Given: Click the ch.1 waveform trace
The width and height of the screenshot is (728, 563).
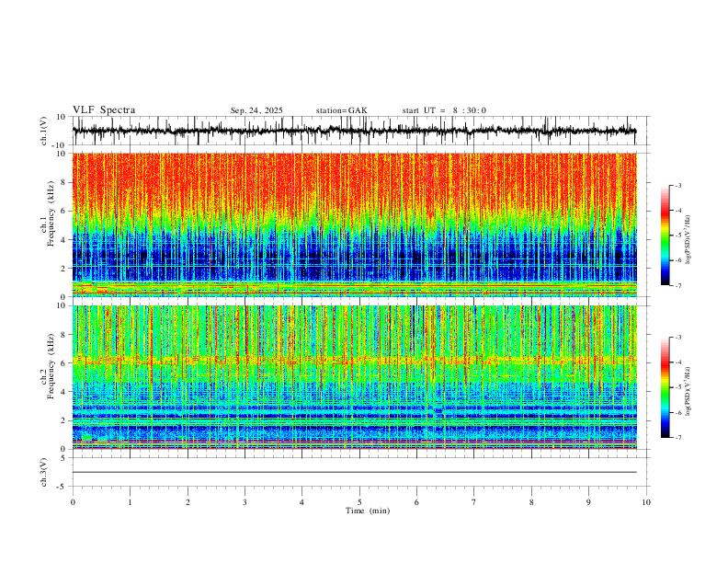Looking at the screenshot, I should pyautogui.click(x=354, y=131).
